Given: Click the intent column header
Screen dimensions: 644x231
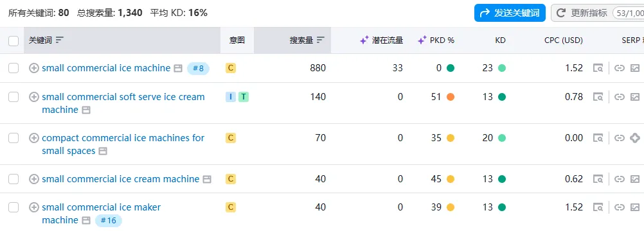Looking at the screenshot, I should pyautogui.click(x=237, y=40).
